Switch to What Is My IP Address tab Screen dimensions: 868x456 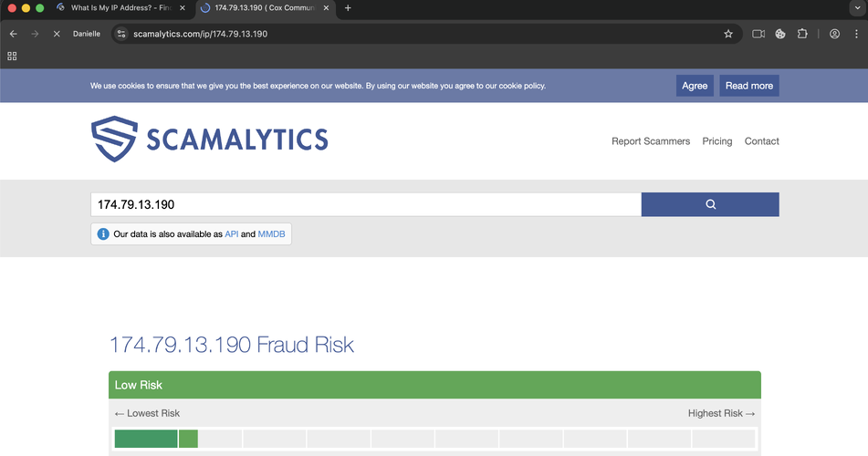pos(120,7)
